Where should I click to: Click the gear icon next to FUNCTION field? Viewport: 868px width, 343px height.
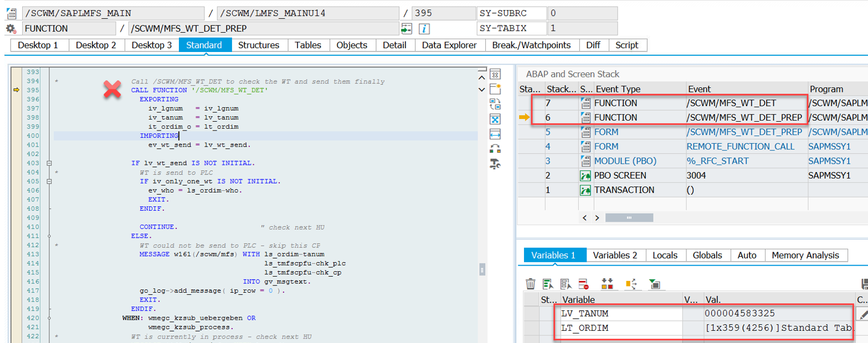[11, 29]
